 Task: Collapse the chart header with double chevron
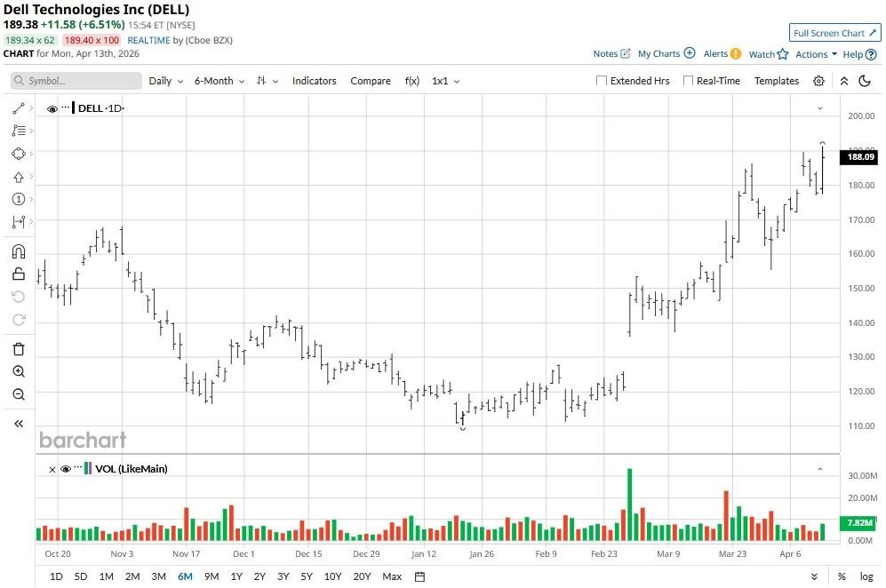(x=843, y=81)
